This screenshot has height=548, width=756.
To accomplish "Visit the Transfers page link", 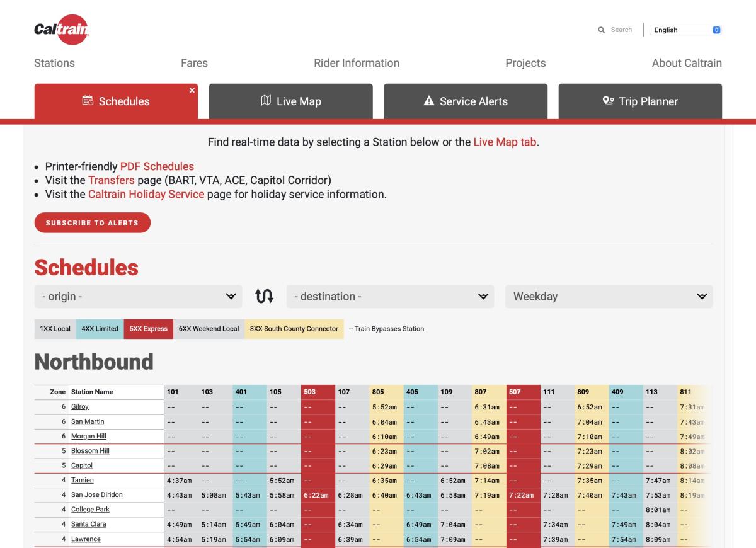I will pos(112,180).
